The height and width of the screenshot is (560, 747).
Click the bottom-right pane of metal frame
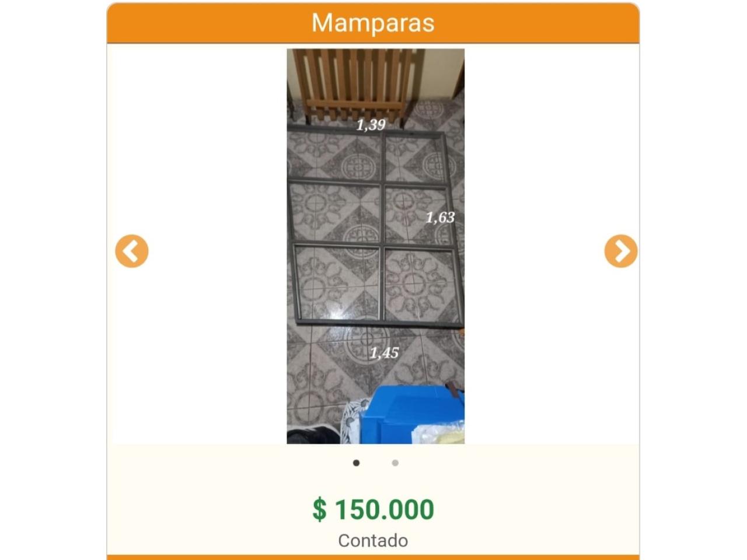coord(420,284)
